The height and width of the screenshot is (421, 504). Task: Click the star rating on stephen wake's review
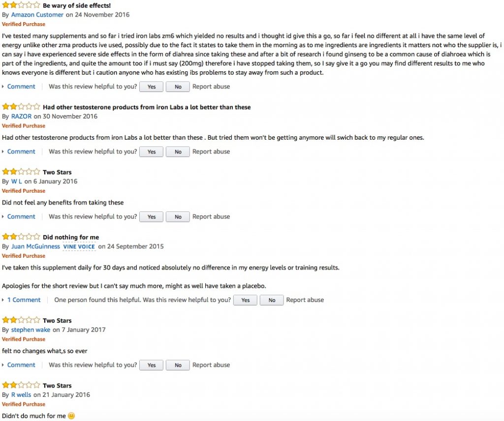coord(20,320)
